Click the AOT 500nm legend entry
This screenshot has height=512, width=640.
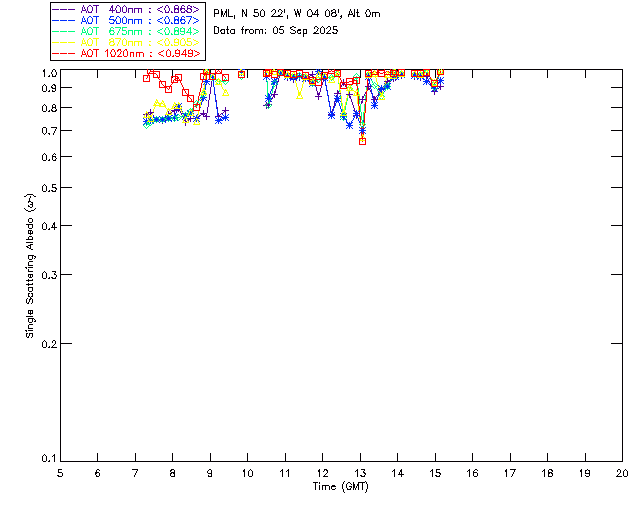[126, 20]
